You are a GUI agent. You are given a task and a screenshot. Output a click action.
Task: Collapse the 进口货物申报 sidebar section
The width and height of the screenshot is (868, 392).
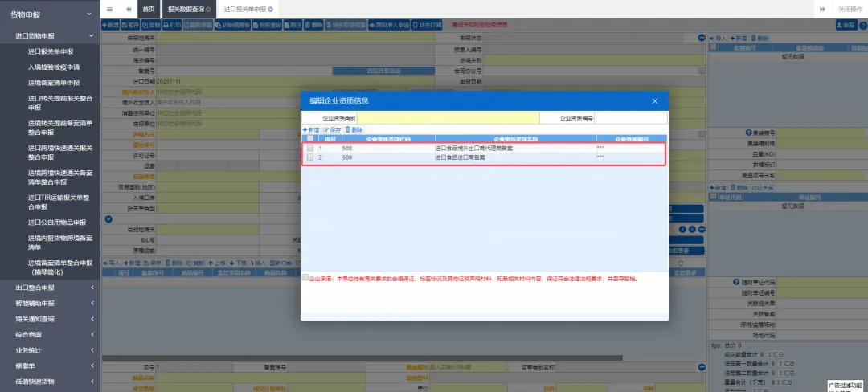click(92, 36)
